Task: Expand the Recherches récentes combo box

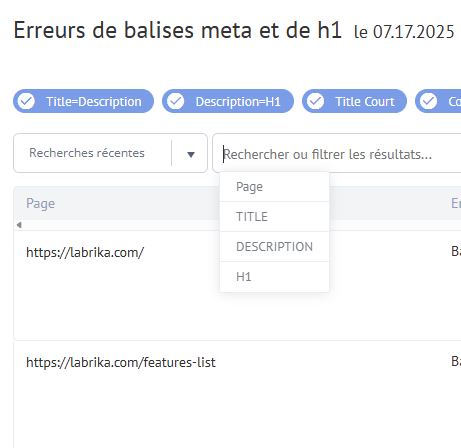Action: pyautogui.click(x=110, y=153)
